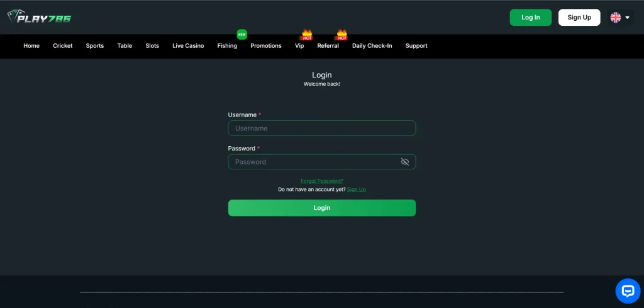Screen dimensions: 644x308
Task: Open the Vip page with Hot badge
Action: coord(299,46)
